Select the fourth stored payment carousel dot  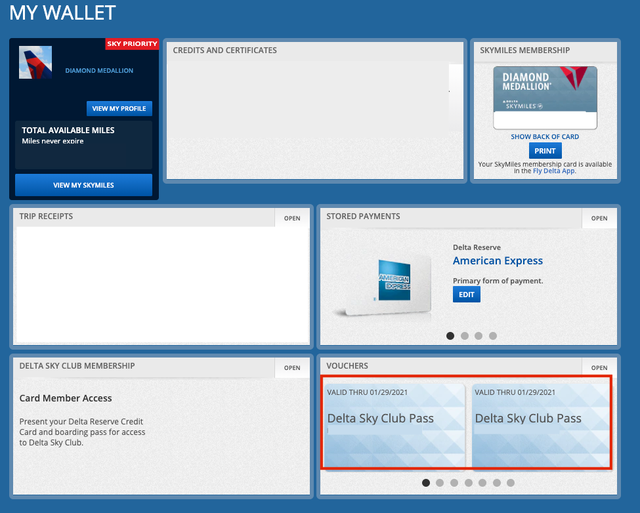493,335
